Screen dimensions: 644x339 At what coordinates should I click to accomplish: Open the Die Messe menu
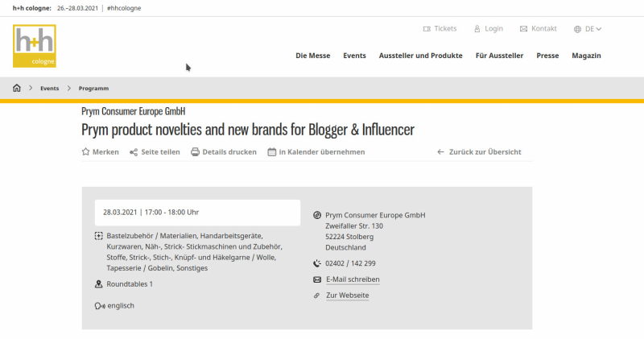313,56
